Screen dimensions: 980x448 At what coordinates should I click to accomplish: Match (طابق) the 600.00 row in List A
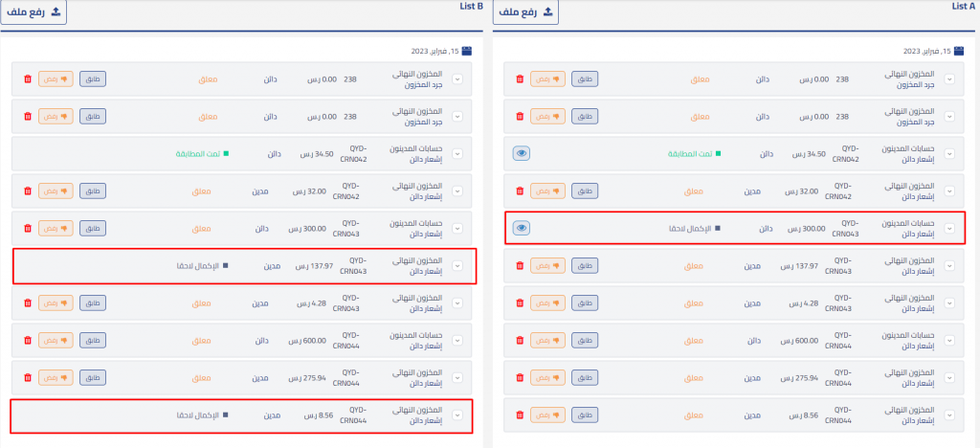point(585,341)
